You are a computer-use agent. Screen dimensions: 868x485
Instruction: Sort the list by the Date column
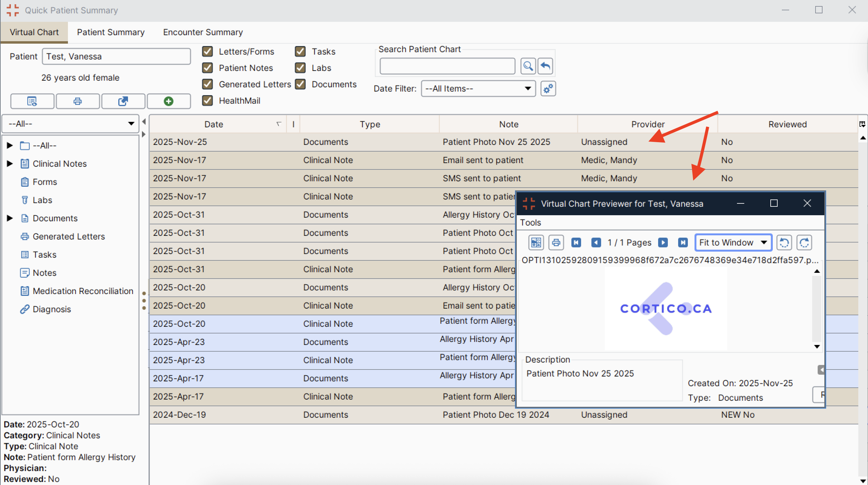click(214, 124)
